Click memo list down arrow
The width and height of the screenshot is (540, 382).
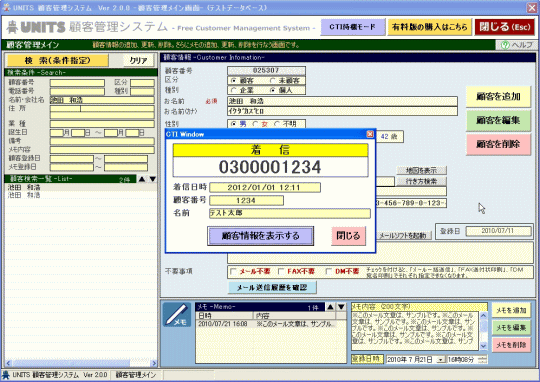(341, 307)
